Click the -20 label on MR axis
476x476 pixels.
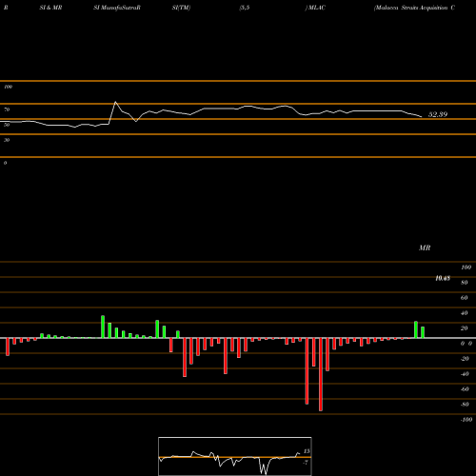465,359
